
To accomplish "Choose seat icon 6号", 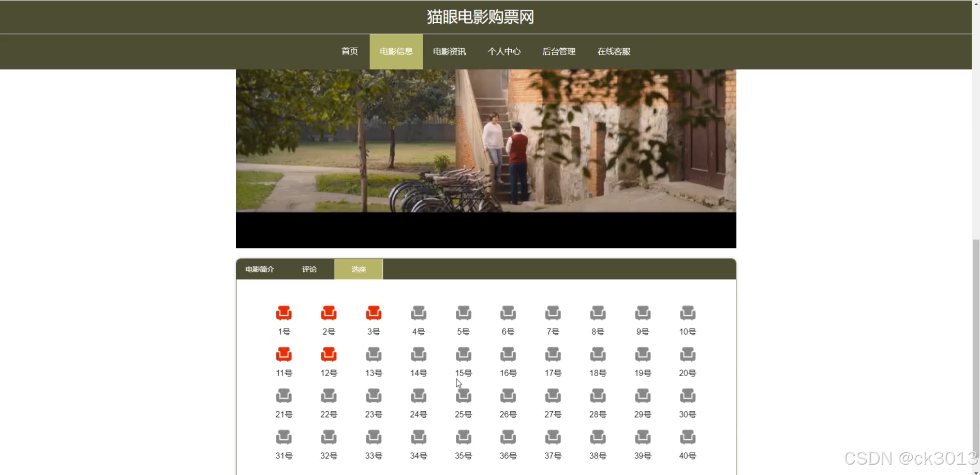I will click(x=508, y=313).
